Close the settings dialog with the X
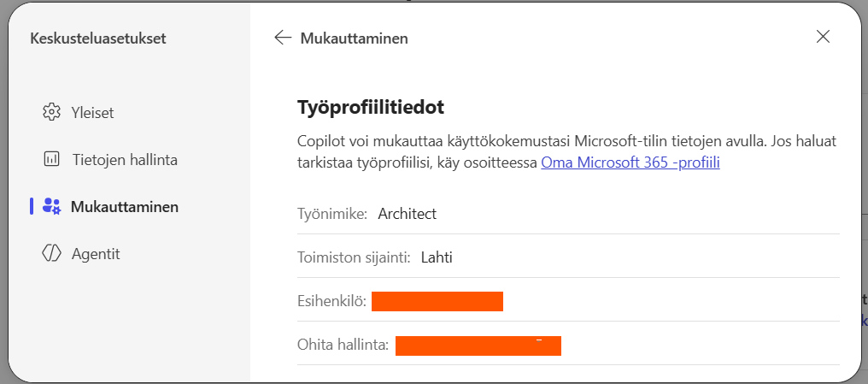The height and width of the screenshot is (384, 868). 823,36
